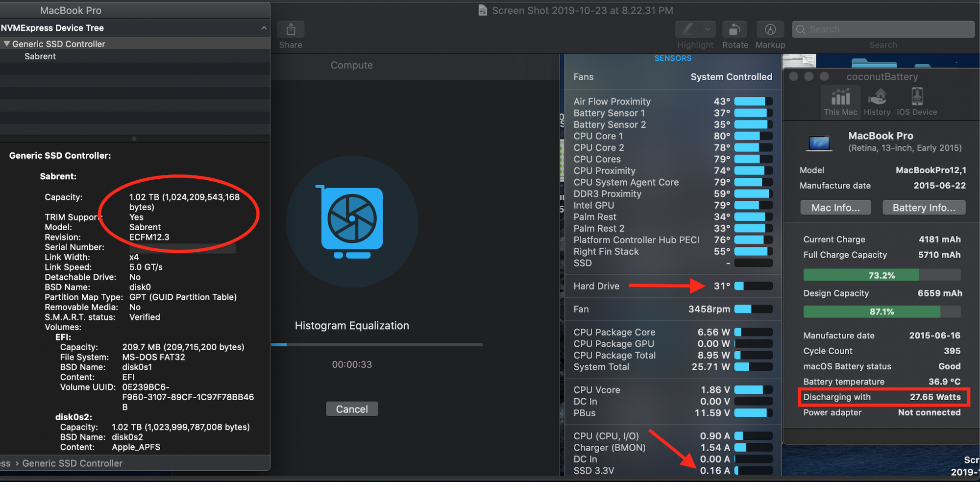The width and height of the screenshot is (980, 482).
Task: Click the Share icon in Preview toolbar
Action: pyautogui.click(x=291, y=29)
